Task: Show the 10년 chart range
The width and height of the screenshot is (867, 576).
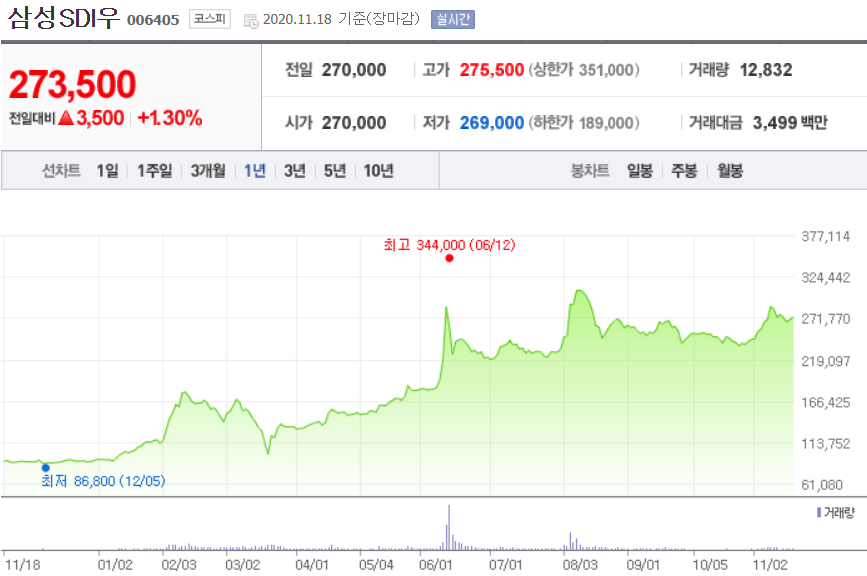Action: pos(379,171)
